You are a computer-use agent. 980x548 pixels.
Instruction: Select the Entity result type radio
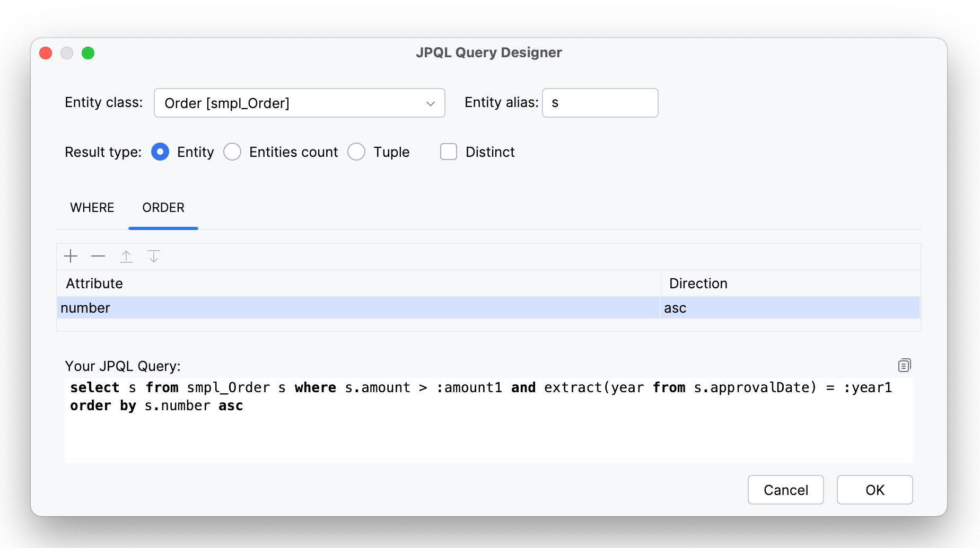point(160,152)
